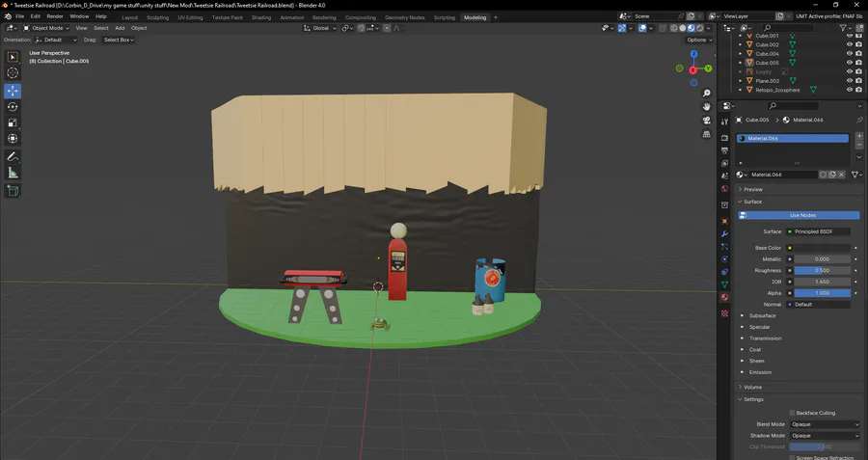This screenshot has width=868, height=460.
Task: Expand the Cube.004 outliner row
Action: point(741,54)
